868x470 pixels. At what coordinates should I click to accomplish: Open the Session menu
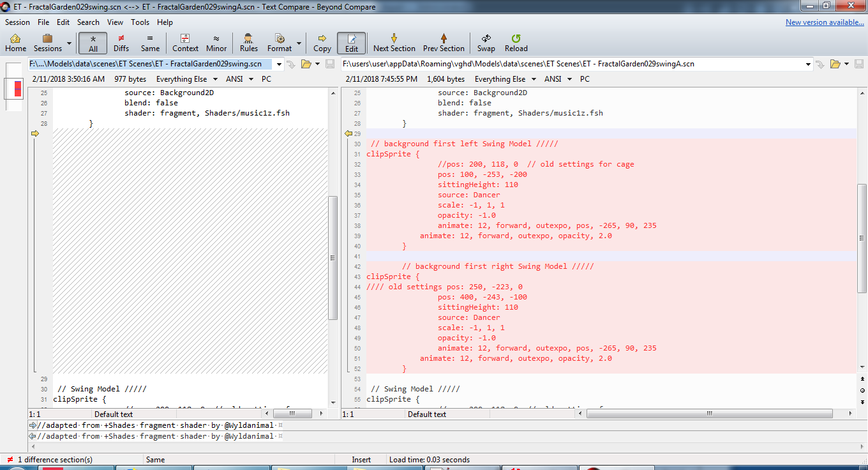[x=17, y=22]
